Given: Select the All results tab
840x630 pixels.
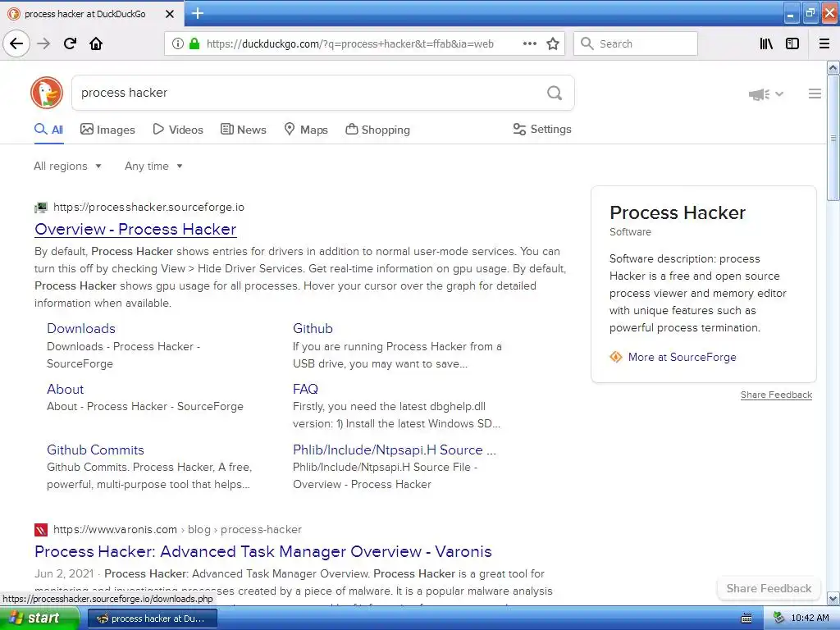Looking at the screenshot, I should 48,130.
